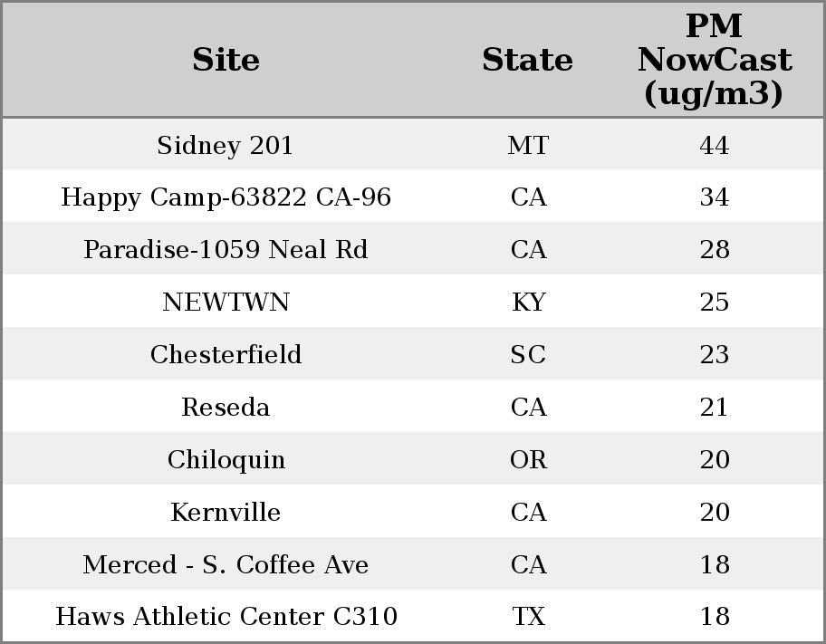Click the PM NowCast (ug/m3) header
The width and height of the screenshot is (826, 644).
714,60
